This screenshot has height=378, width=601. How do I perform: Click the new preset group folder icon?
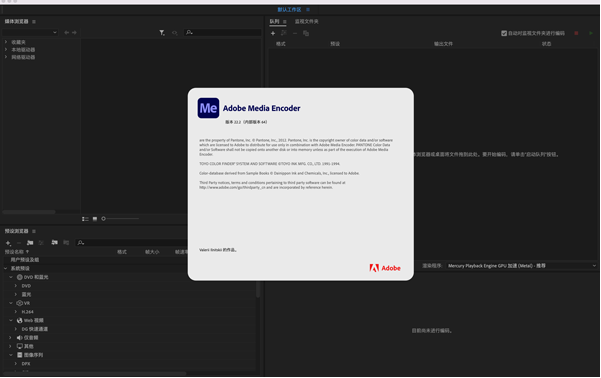[30, 243]
